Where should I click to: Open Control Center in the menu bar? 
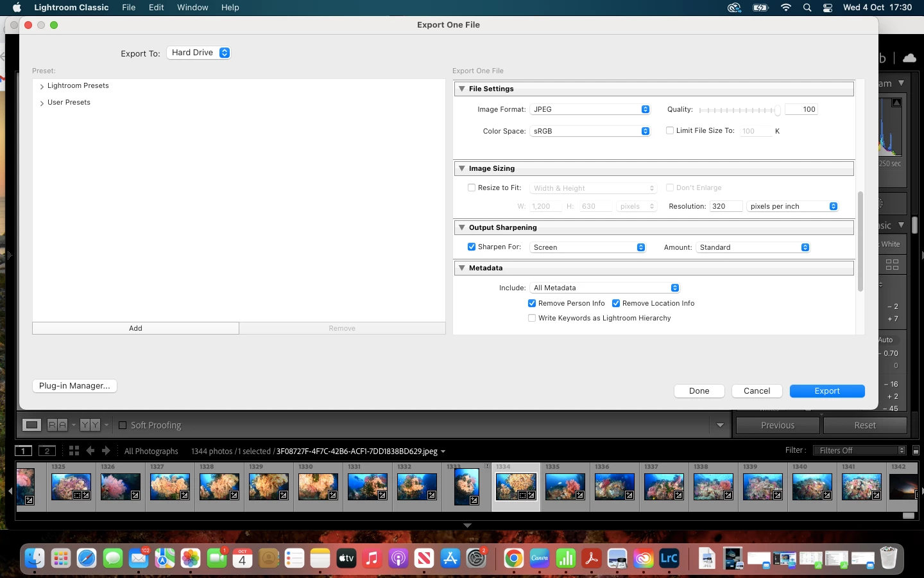[828, 8]
